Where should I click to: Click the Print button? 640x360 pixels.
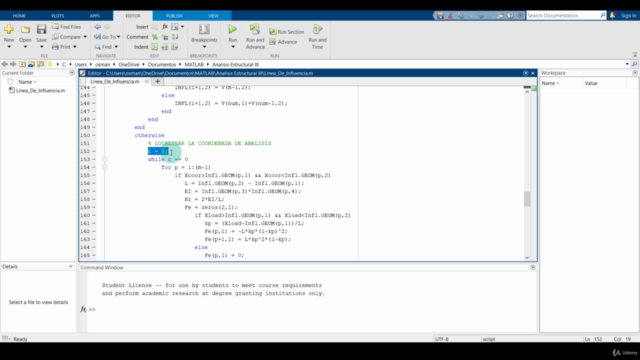pos(61,47)
